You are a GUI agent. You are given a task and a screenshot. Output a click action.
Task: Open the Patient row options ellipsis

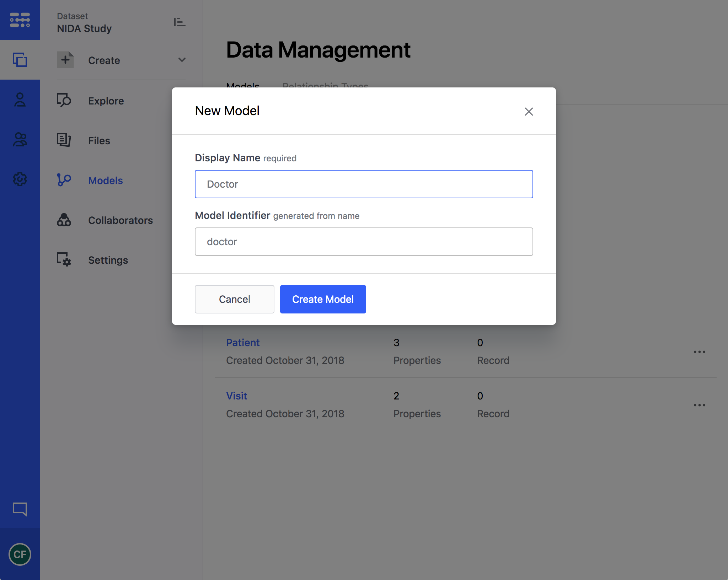click(699, 352)
